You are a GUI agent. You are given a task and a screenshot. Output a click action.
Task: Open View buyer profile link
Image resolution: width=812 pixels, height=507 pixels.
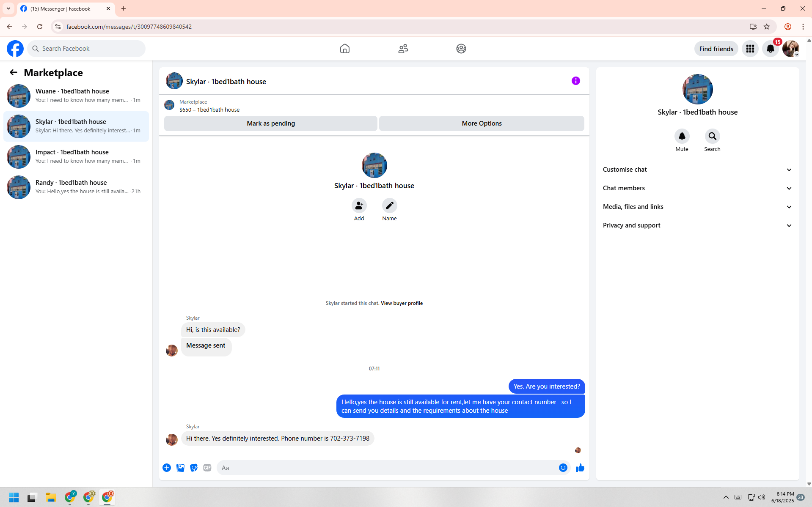pyautogui.click(x=402, y=303)
